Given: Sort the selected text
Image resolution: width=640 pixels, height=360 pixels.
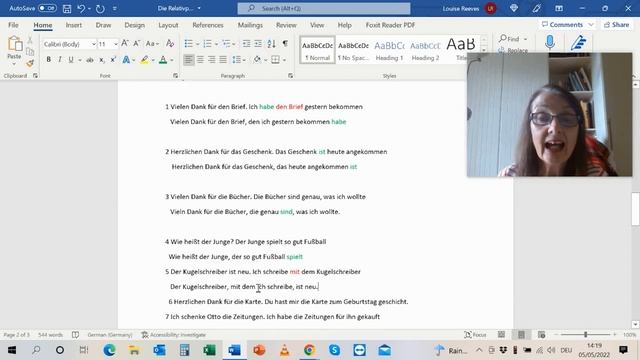Looking at the screenshot, I should tap(271, 43).
